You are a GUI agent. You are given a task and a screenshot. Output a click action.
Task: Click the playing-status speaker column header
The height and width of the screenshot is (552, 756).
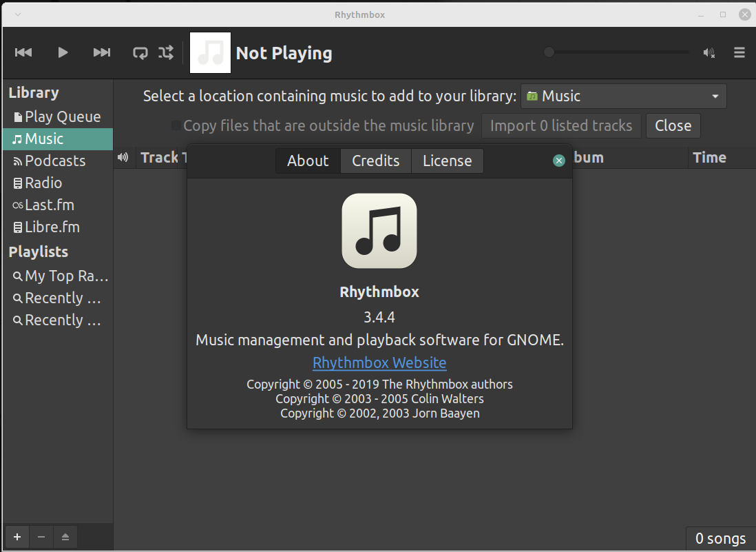123,158
